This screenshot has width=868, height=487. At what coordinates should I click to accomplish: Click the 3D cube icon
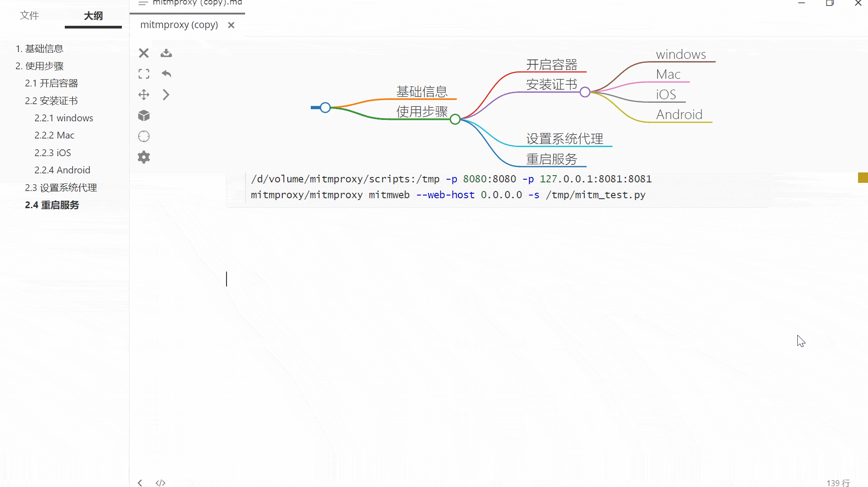[x=144, y=115]
